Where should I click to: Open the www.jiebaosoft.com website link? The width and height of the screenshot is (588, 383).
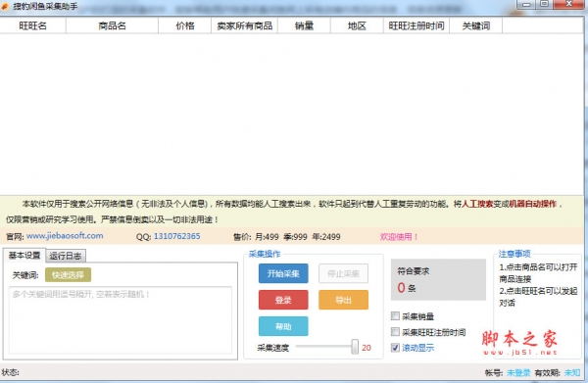pos(65,236)
